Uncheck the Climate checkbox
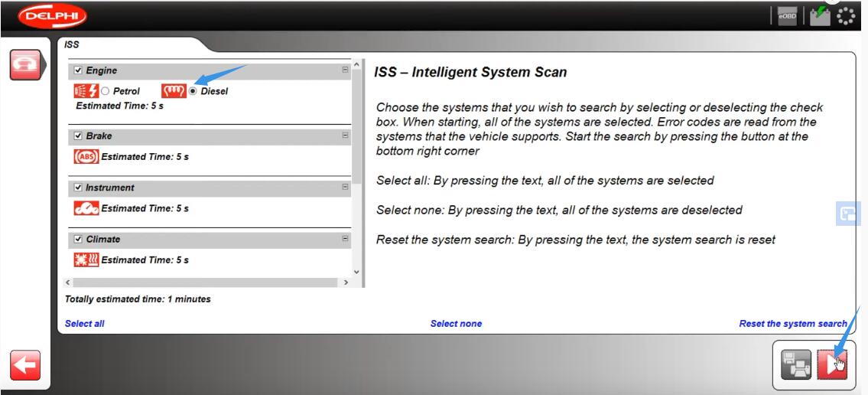Image resolution: width=868 pixels, height=395 pixels. (78, 239)
